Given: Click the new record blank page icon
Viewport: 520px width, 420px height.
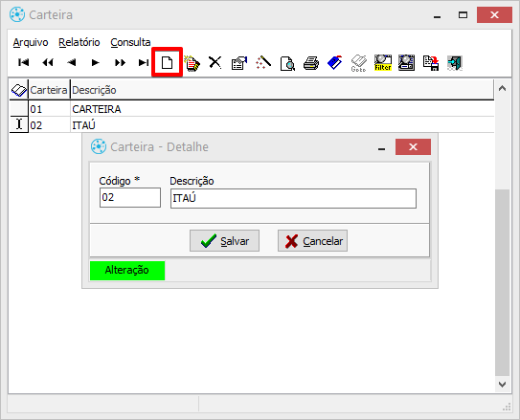Looking at the screenshot, I should point(167,62).
